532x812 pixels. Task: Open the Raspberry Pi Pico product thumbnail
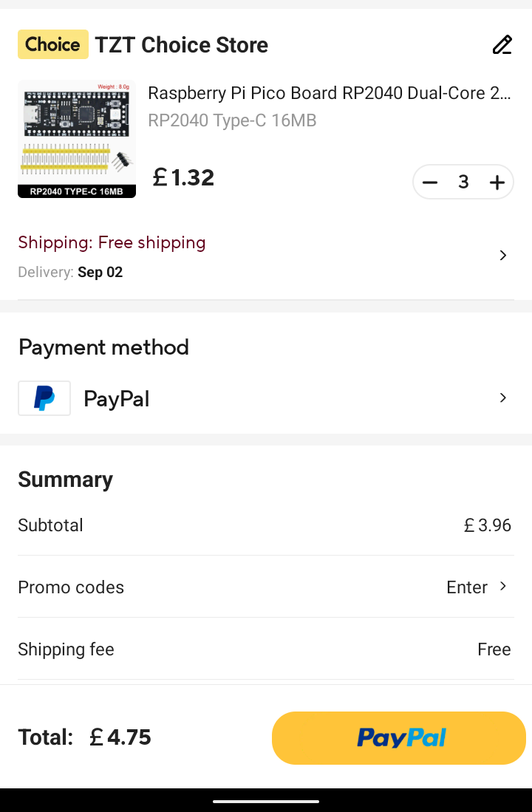click(x=77, y=139)
